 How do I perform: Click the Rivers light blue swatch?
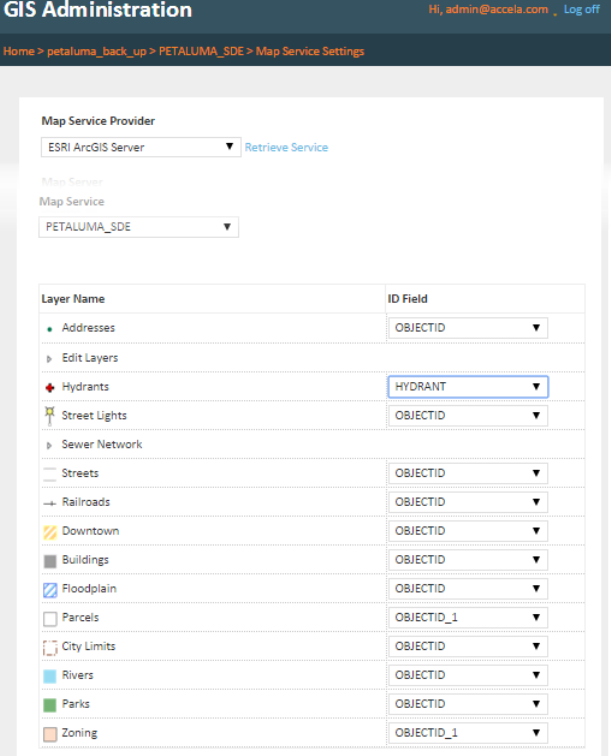tap(50, 676)
